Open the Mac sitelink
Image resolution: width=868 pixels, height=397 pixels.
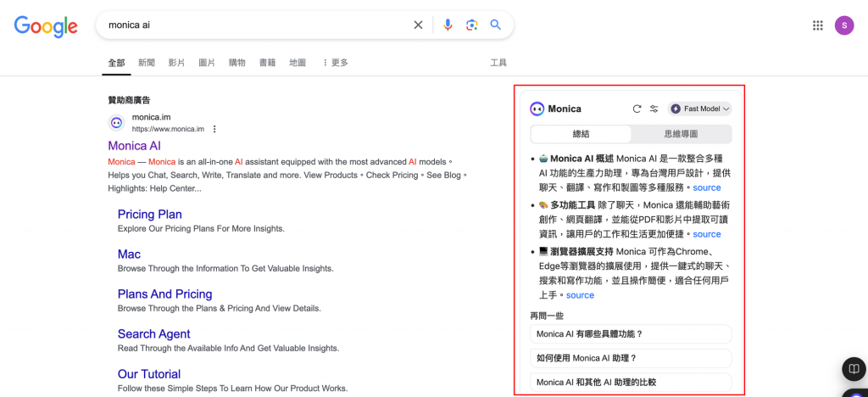tap(129, 254)
